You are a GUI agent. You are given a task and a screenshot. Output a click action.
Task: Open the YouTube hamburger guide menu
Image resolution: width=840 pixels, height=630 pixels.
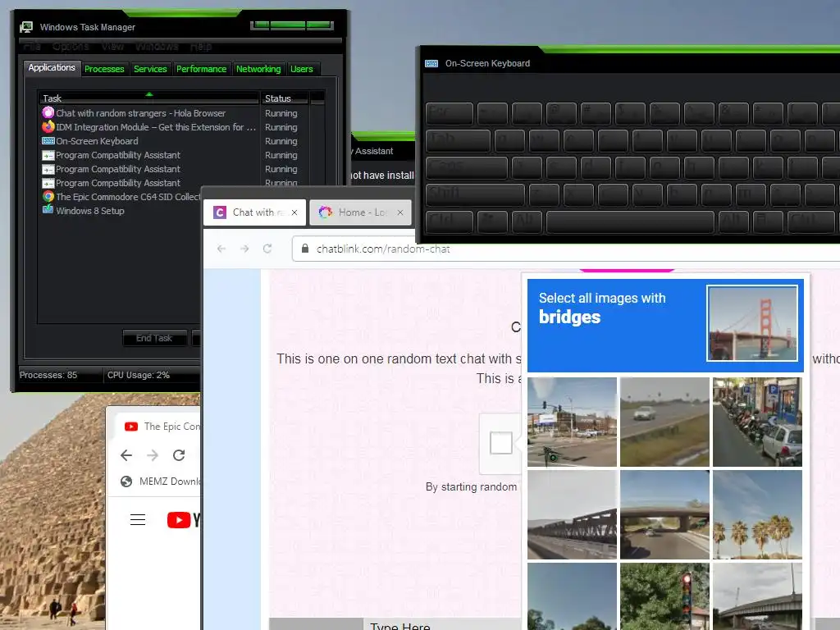[138, 519]
